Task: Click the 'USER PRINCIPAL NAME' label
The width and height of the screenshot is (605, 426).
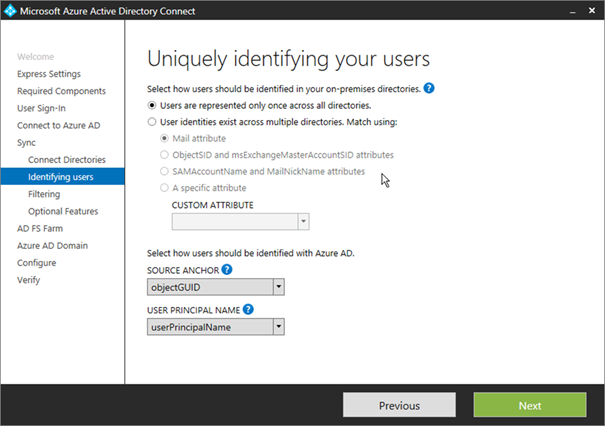Action: (x=193, y=310)
